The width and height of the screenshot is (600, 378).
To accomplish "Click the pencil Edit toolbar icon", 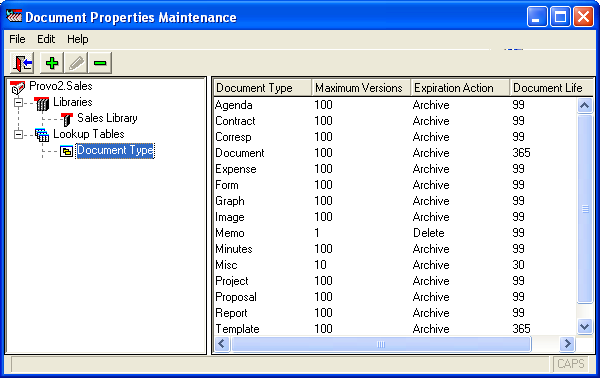I will pos(76,63).
